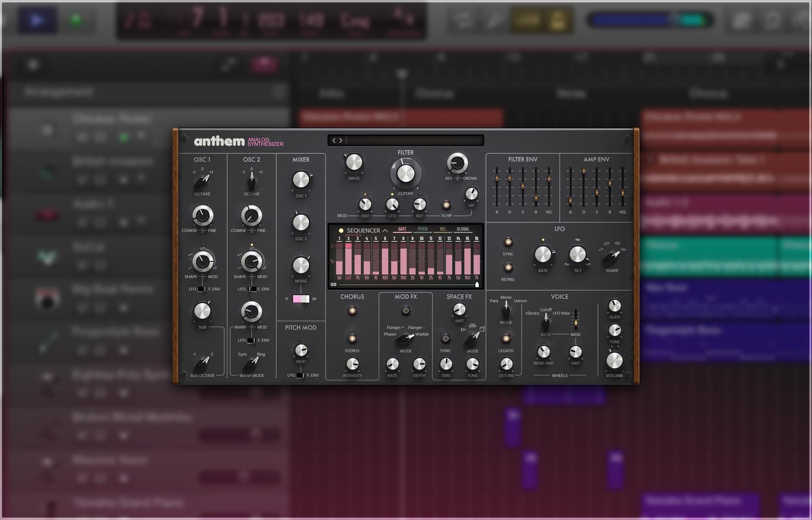
Task: Flip OSC 1 shape LFO/F.ENV switch
Action: 202,289
